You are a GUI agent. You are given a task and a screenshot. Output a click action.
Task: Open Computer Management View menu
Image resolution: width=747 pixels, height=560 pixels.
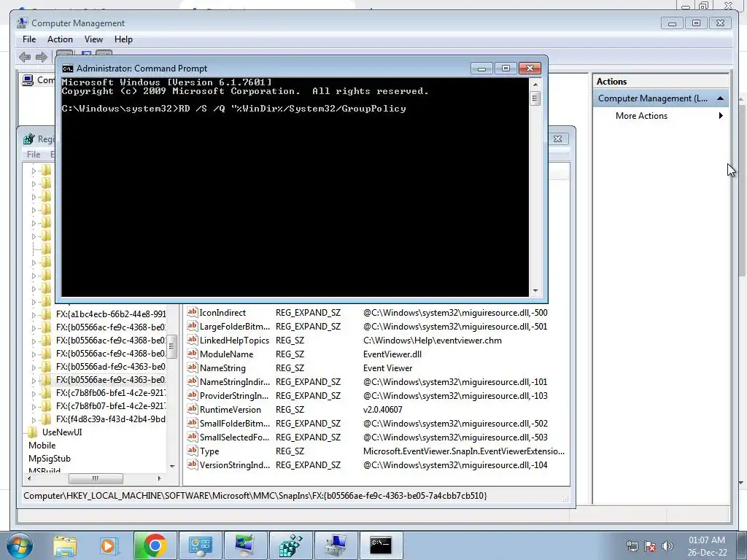point(93,39)
